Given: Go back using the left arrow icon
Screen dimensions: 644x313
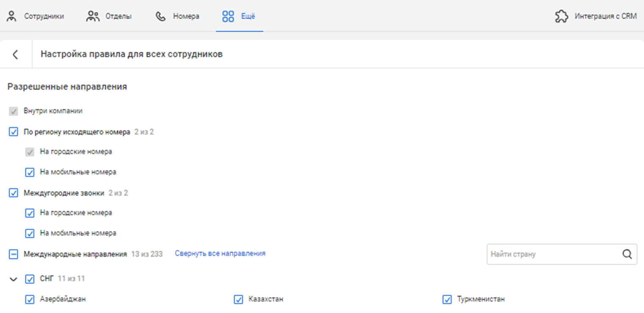Looking at the screenshot, I should pos(15,54).
